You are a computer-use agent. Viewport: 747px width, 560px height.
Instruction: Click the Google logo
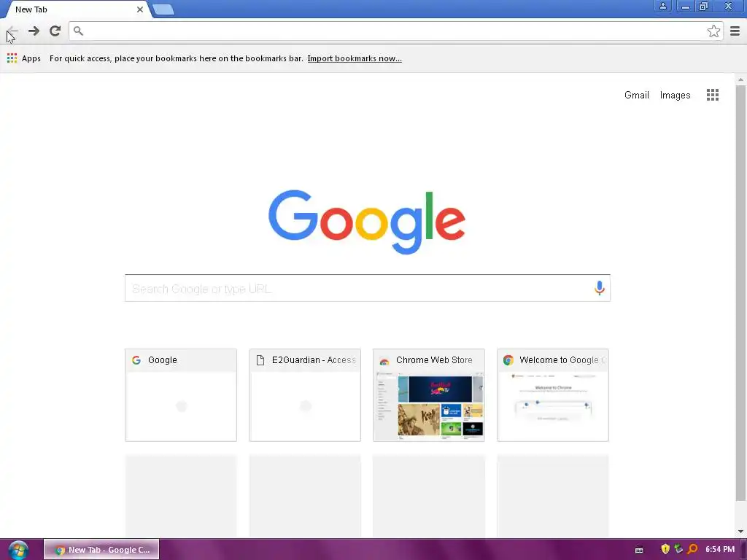point(367,222)
